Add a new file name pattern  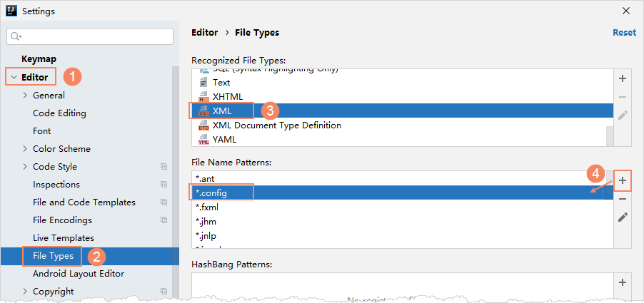(x=622, y=181)
